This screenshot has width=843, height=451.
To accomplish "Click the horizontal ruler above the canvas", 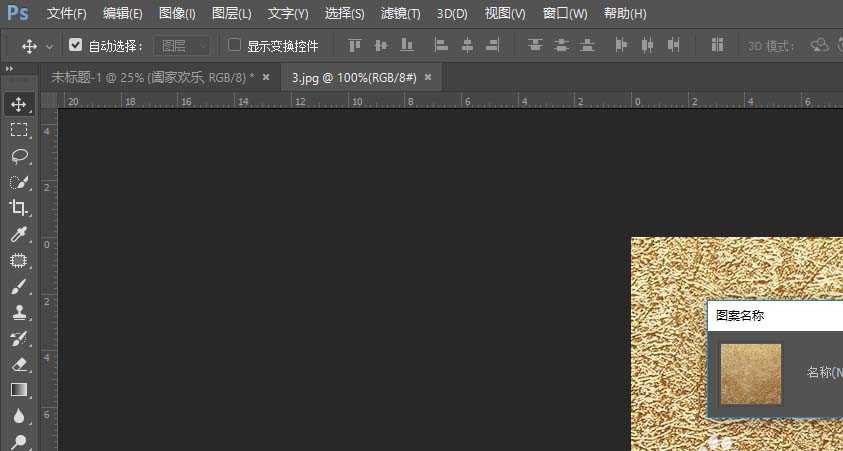I will pyautogui.click(x=451, y=101).
